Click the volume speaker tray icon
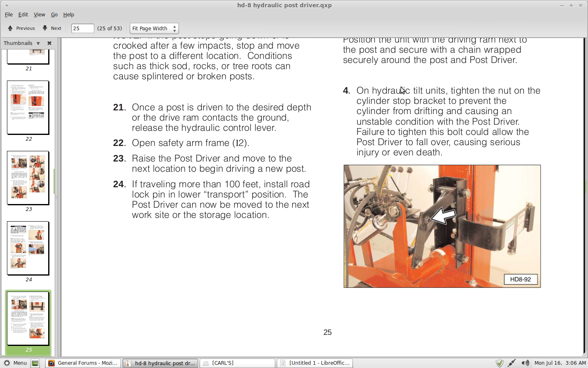Image resolution: width=588 pixels, height=368 pixels. 525,363
